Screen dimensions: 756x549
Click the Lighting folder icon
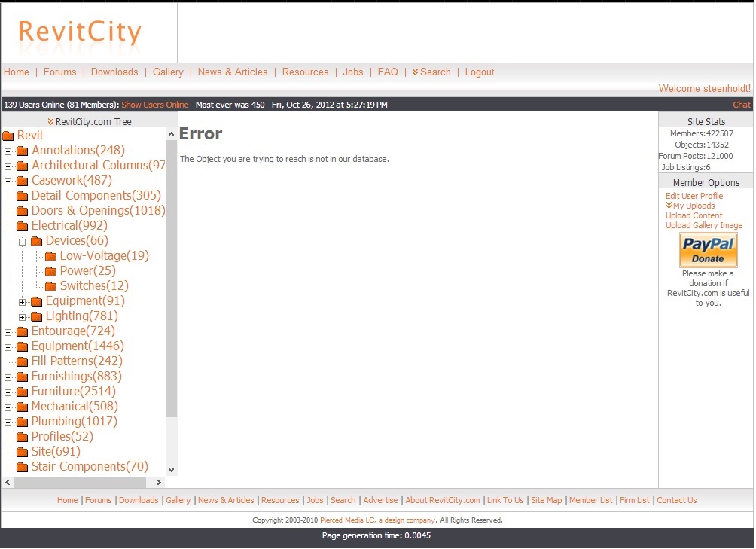point(37,317)
